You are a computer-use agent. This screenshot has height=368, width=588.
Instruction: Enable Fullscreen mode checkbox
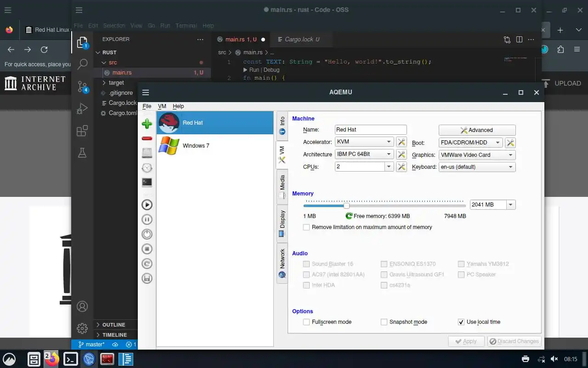(x=306, y=322)
